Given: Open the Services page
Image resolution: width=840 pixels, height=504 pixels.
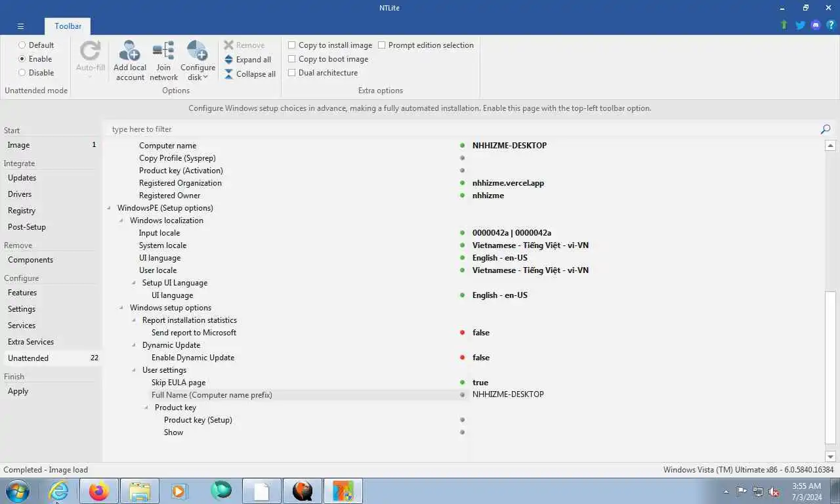Looking at the screenshot, I should click(x=51, y=325).
